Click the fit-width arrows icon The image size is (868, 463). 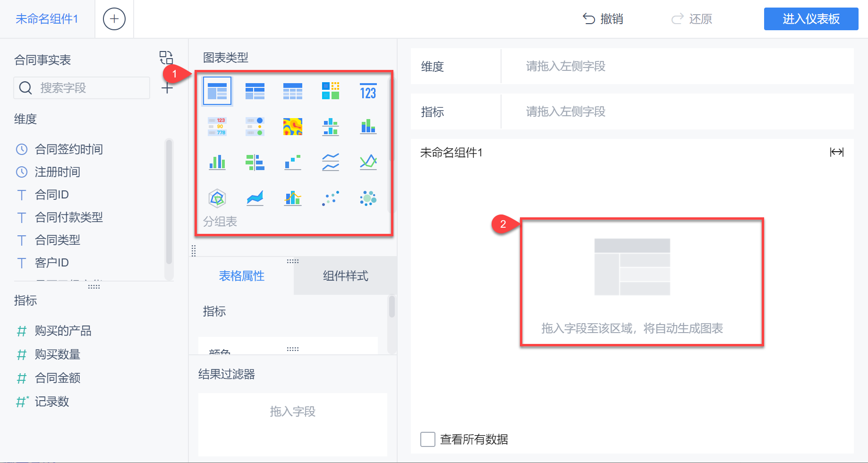pos(837,152)
